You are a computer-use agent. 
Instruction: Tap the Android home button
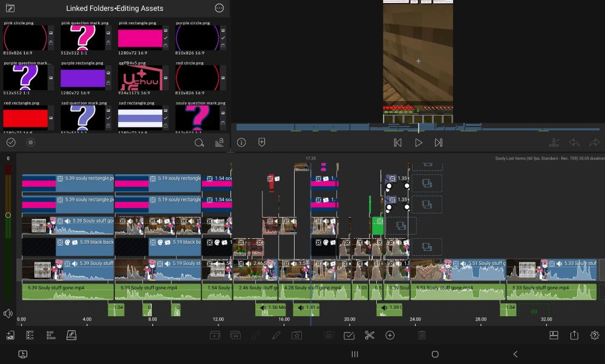point(435,354)
